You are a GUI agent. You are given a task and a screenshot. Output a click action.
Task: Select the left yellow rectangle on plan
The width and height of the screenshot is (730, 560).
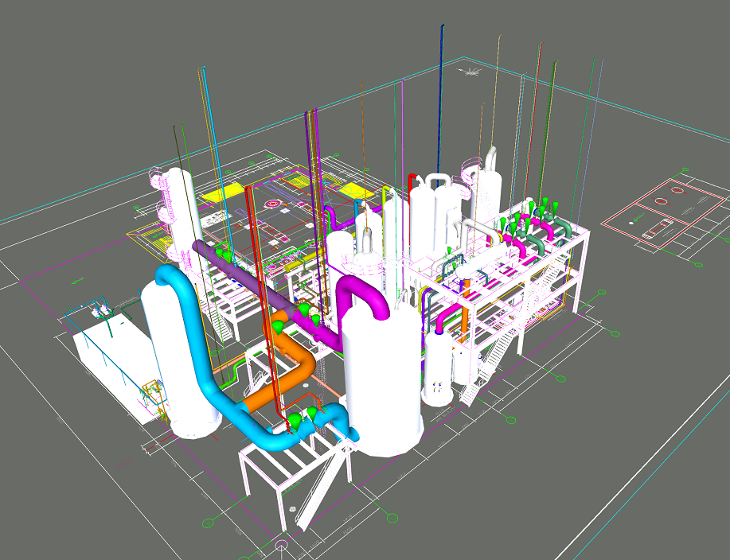pyautogui.click(x=222, y=194)
